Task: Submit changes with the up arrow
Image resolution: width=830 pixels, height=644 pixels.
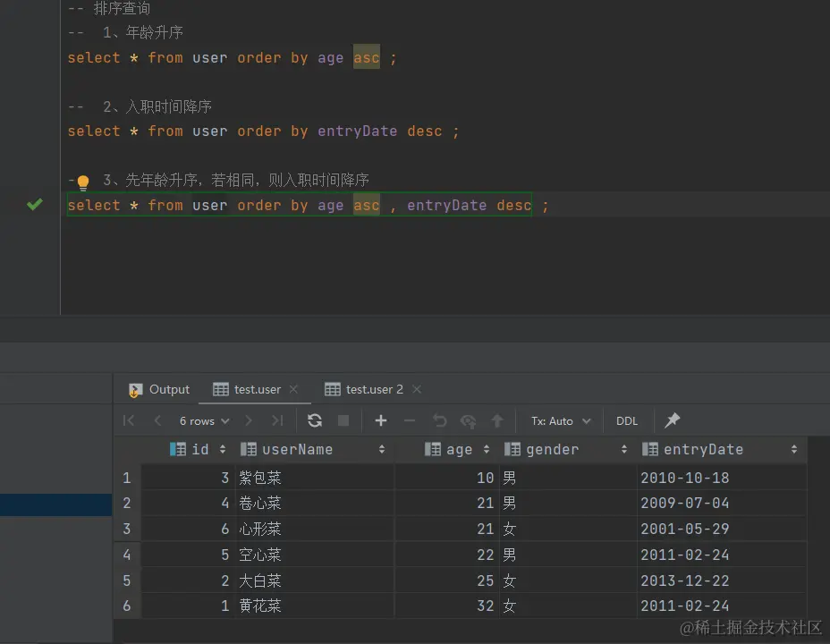Action: (x=497, y=420)
